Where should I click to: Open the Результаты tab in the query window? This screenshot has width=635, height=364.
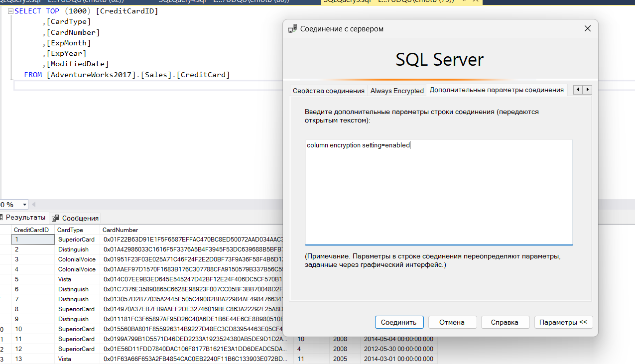coord(24,217)
